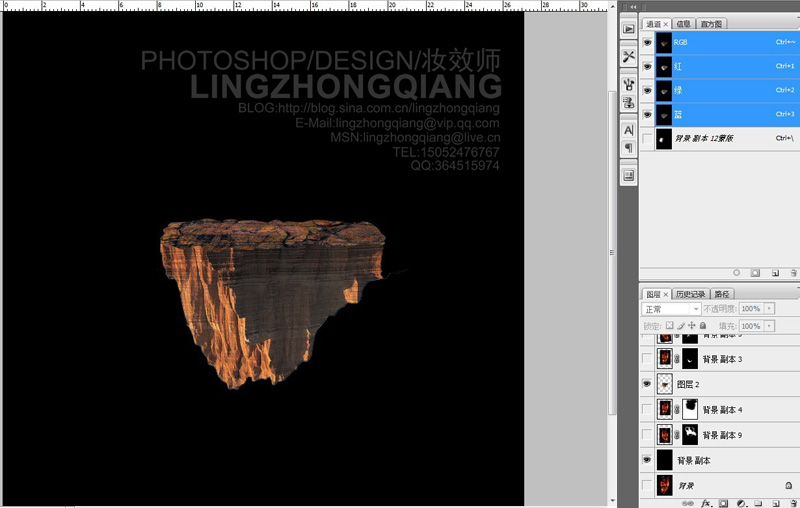Load channel as selection circle icon

coord(736,273)
